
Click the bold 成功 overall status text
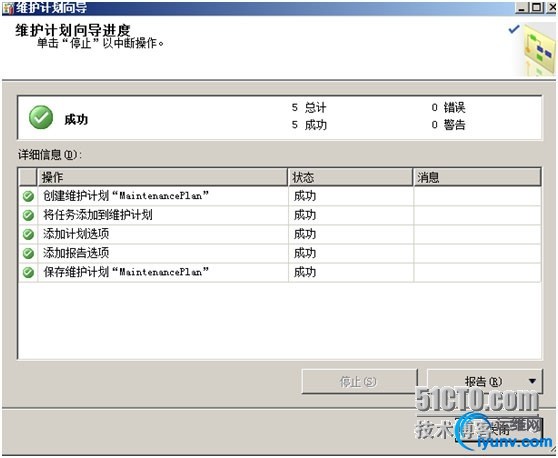point(76,120)
